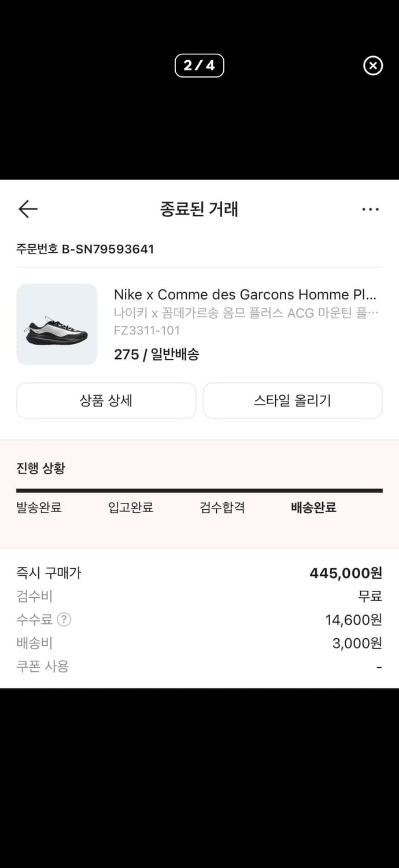Tap the 스타일 올리기 button
The image size is (399, 868).
[293, 400]
